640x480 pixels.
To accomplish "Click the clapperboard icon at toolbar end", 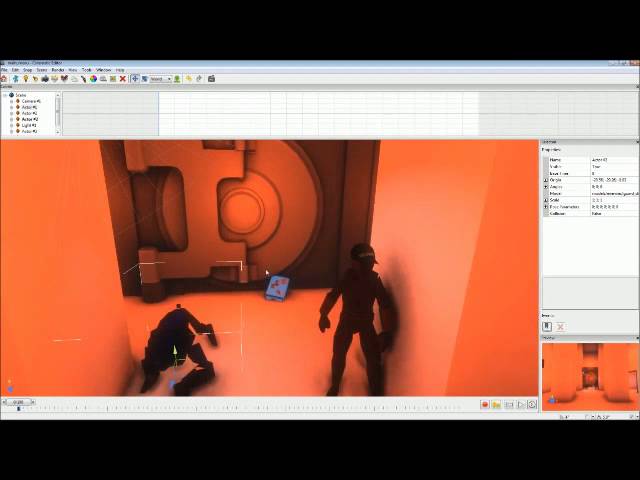I will 211,79.
